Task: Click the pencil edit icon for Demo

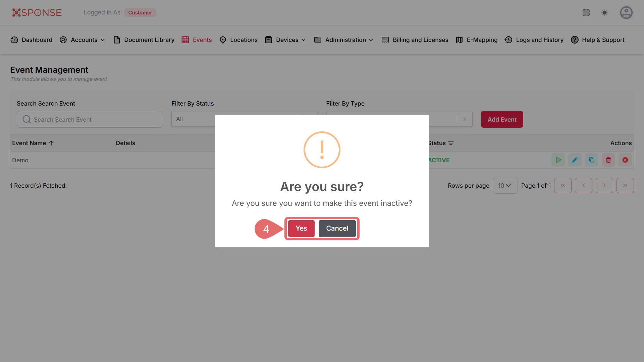Action: (575, 160)
